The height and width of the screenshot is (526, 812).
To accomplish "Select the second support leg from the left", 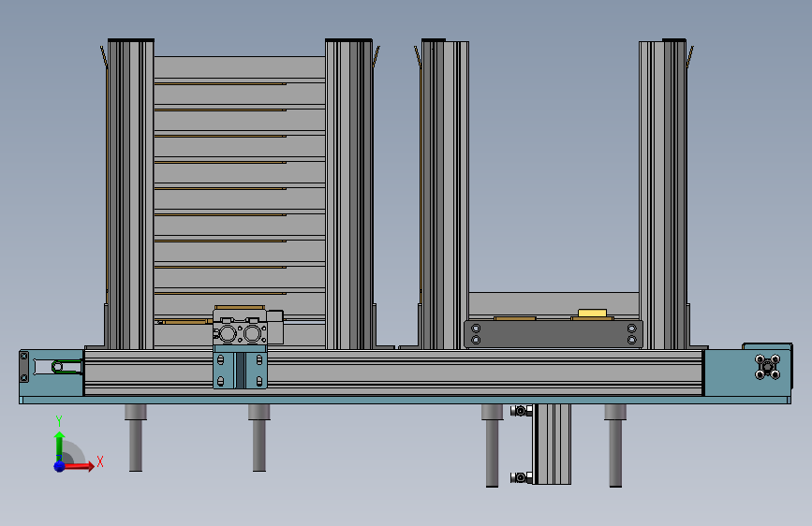I will (258, 438).
